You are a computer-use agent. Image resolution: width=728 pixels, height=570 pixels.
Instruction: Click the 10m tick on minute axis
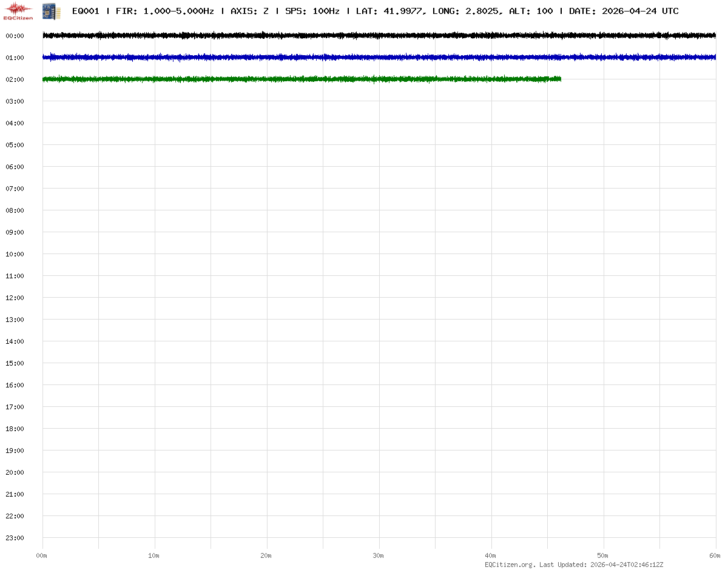pyautogui.click(x=154, y=555)
